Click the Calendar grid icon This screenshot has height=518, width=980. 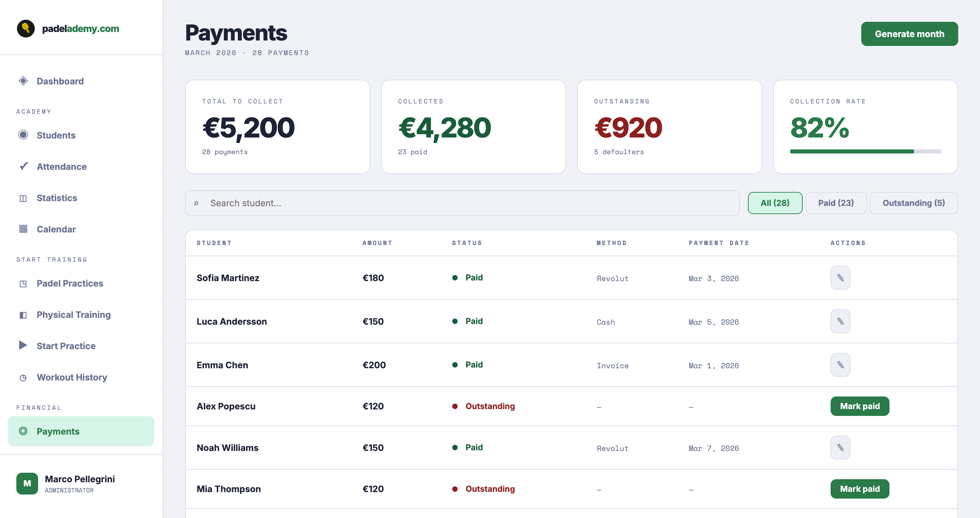(x=23, y=229)
